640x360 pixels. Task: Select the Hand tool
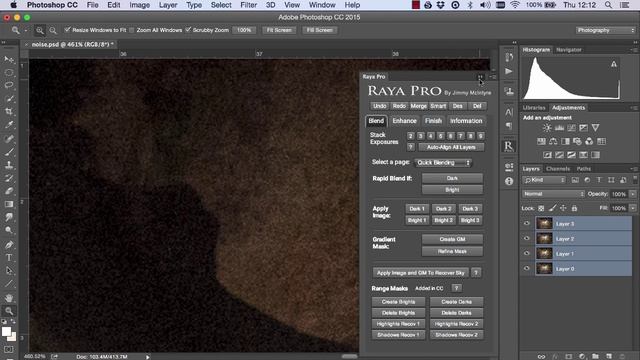click(9, 298)
